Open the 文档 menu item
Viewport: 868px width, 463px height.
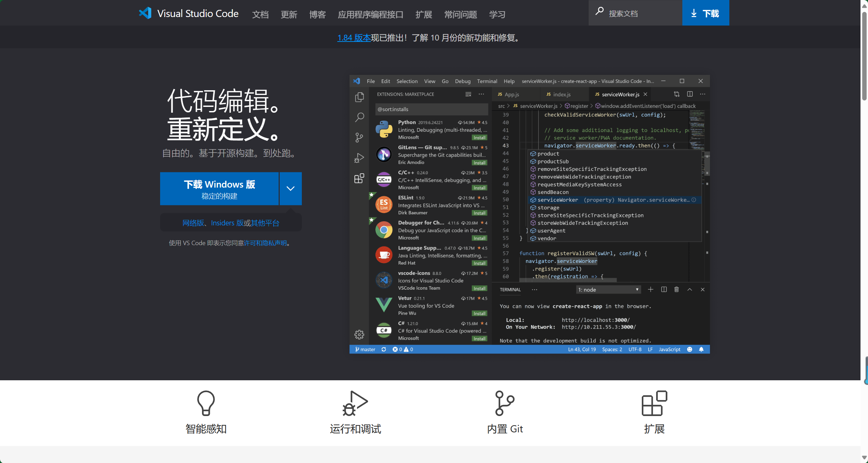coord(260,15)
